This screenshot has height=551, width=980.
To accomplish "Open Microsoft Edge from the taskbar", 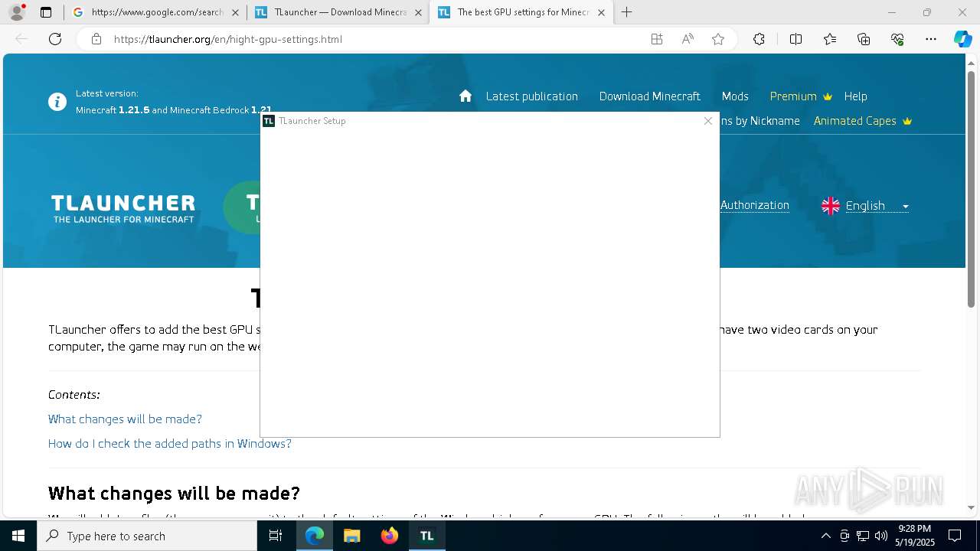I will tap(315, 536).
